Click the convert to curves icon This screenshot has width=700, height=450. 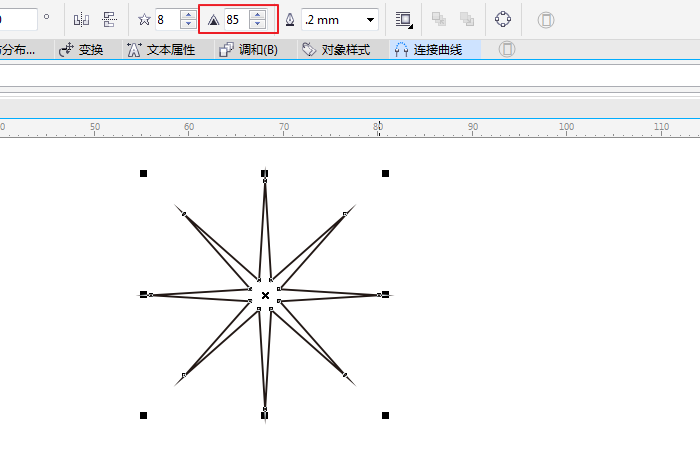pos(503,19)
